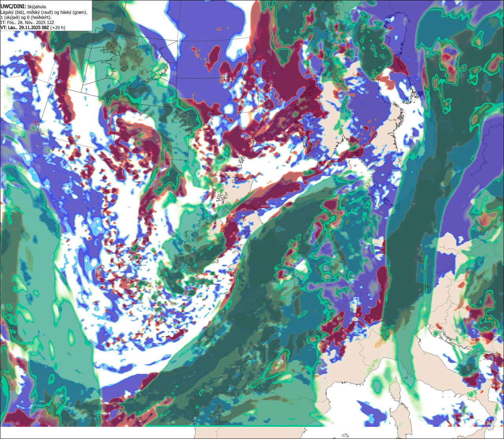Click the 'VT: Lau.. 29.11.2025 08Z (+20 h)' line
Viewport: 504px width, 439px height.
pyautogui.click(x=33, y=28)
